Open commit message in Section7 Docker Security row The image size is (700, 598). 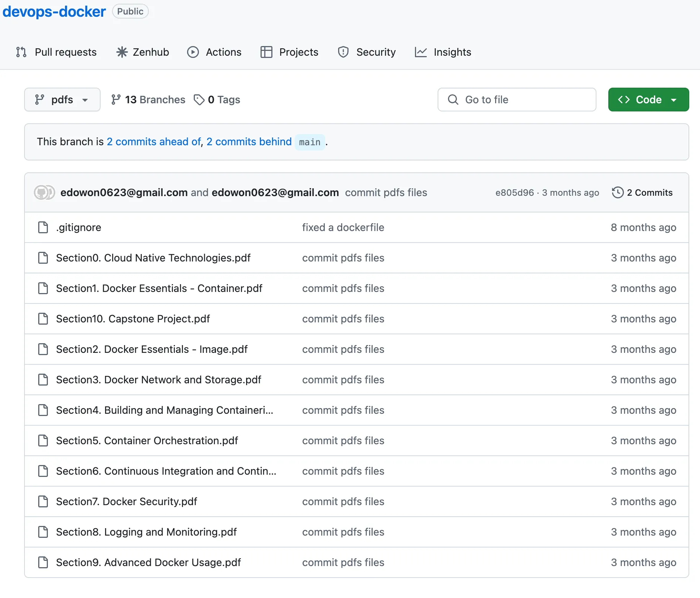pyautogui.click(x=343, y=501)
